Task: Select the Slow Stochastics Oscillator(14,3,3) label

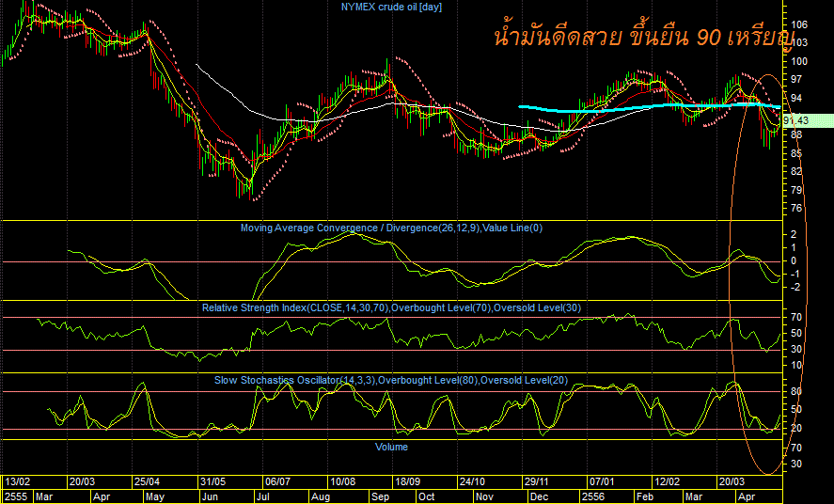Action: click(294, 380)
